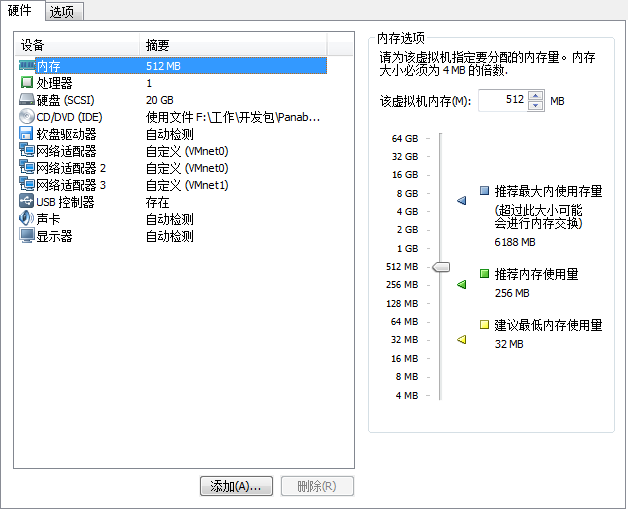
Task: Click the 1 GB label on memory scale
Action: pyautogui.click(x=407, y=248)
